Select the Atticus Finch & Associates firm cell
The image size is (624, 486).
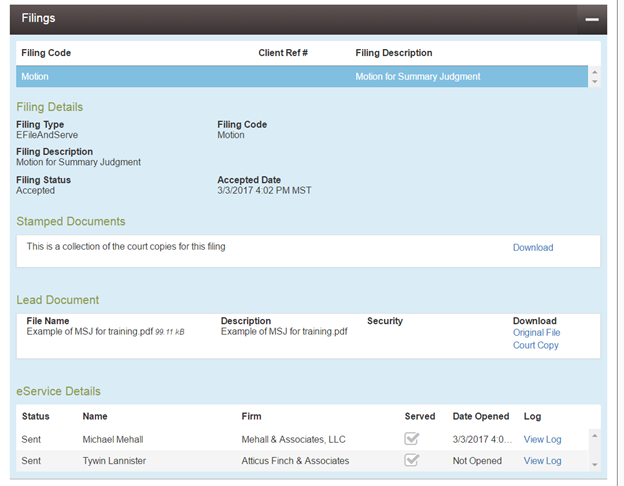pos(295,461)
